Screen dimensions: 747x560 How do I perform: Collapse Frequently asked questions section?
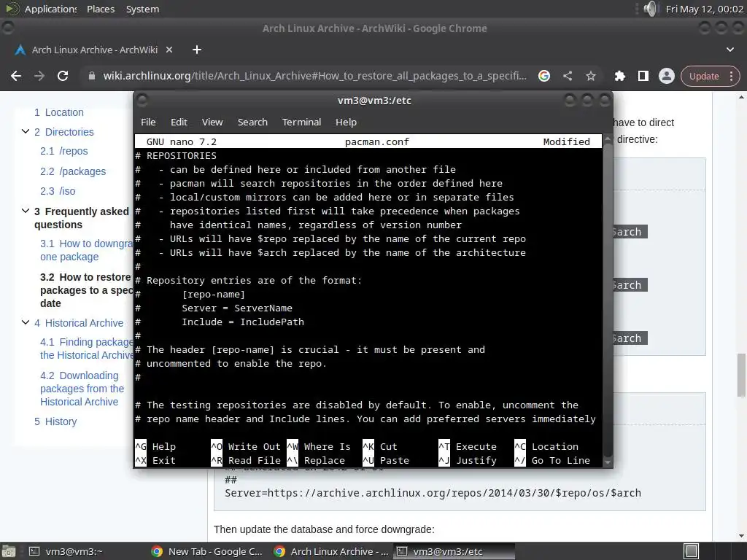[26, 211]
